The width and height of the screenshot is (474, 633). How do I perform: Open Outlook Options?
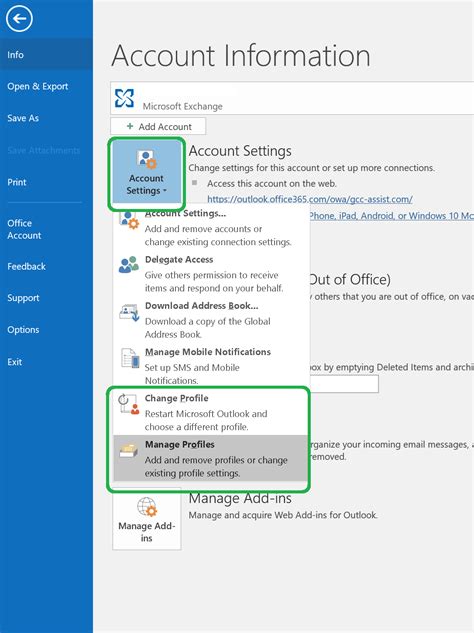click(x=23, y=329)
